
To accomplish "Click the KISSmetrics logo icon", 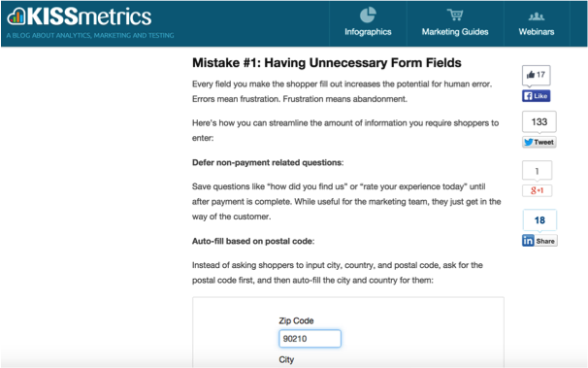I will (16, 17).
